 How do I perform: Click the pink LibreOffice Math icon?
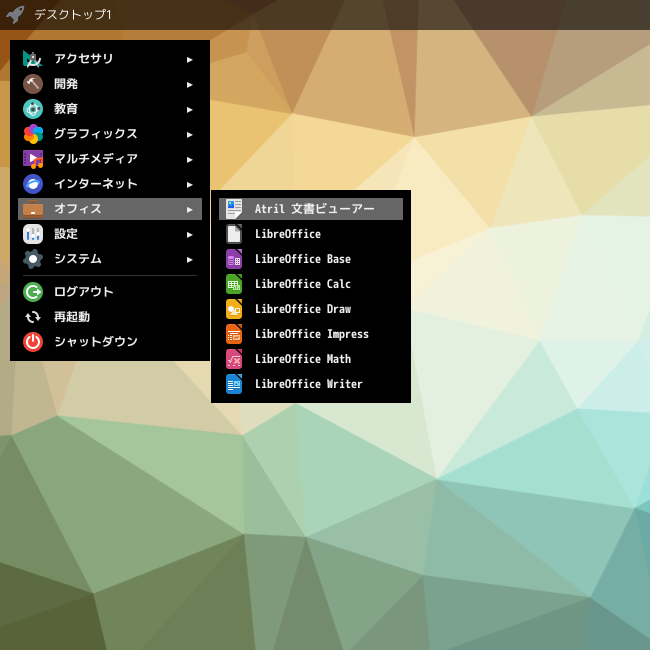pos(234,359)
